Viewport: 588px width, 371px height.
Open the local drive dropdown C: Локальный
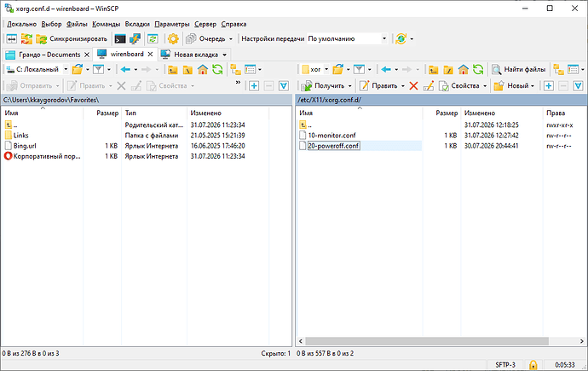click(x=37, y=69)
